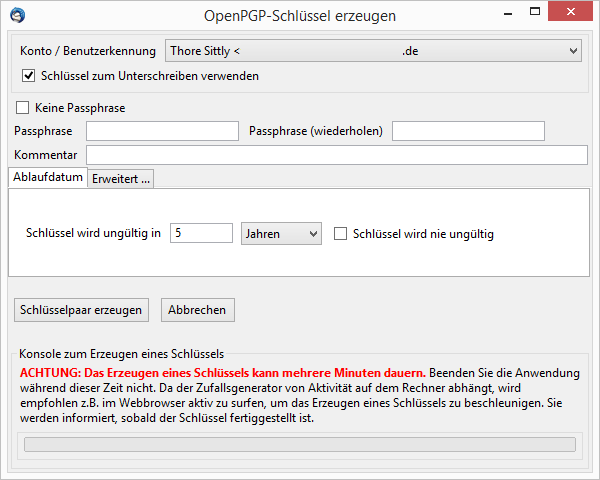Image resolution: width=600 pixels, height=480 pixels.
Task: Click the Thunderbird icon in title bar
Action: (x=18, y=15)
